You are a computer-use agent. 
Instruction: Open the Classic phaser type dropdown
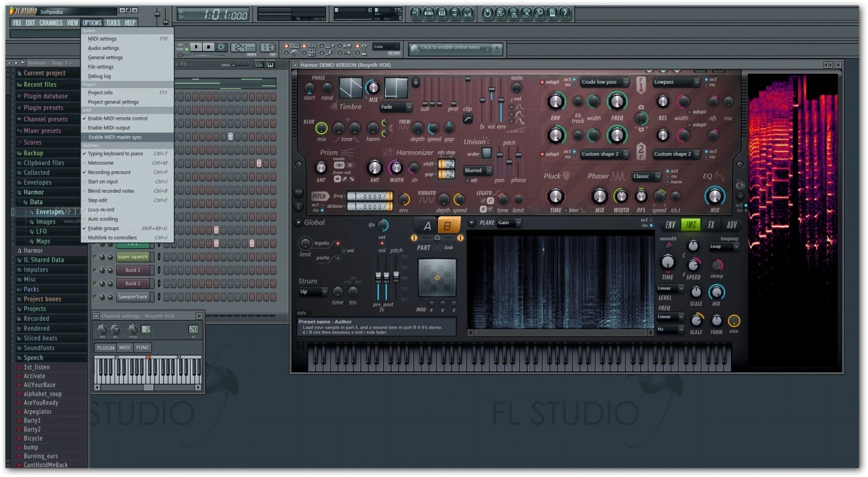(x=647, y=176)
